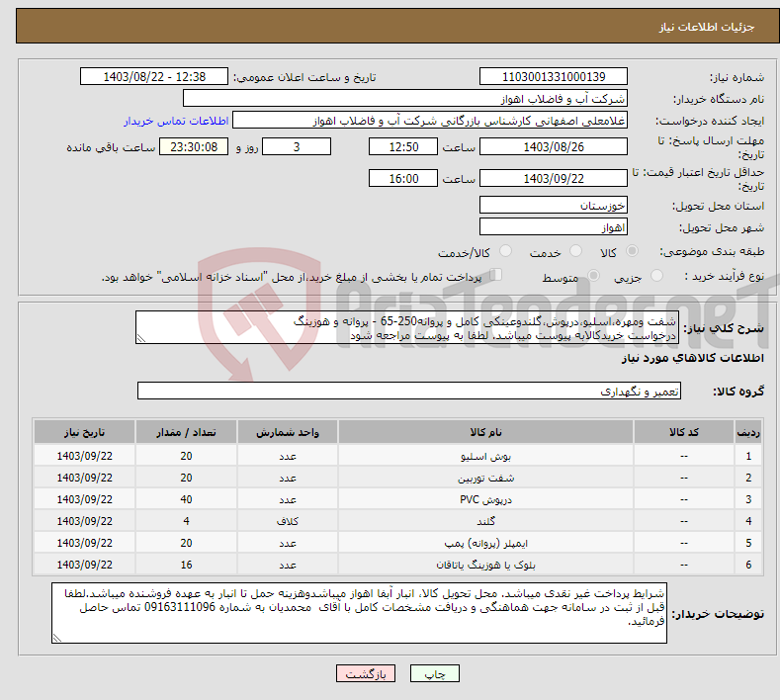
Task: Click response deadline time 12:50
Action: pyautogui.click(x=403, y=146)
